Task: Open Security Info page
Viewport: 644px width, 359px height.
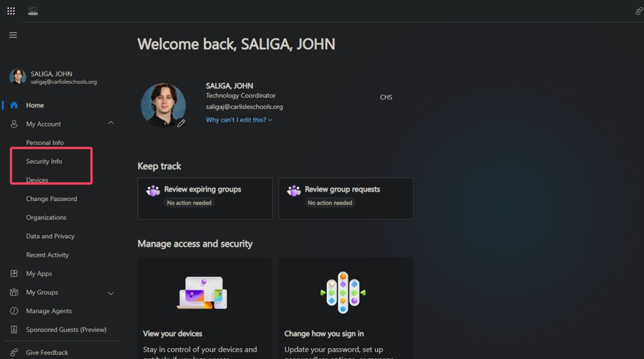Action: click(44, 161)
